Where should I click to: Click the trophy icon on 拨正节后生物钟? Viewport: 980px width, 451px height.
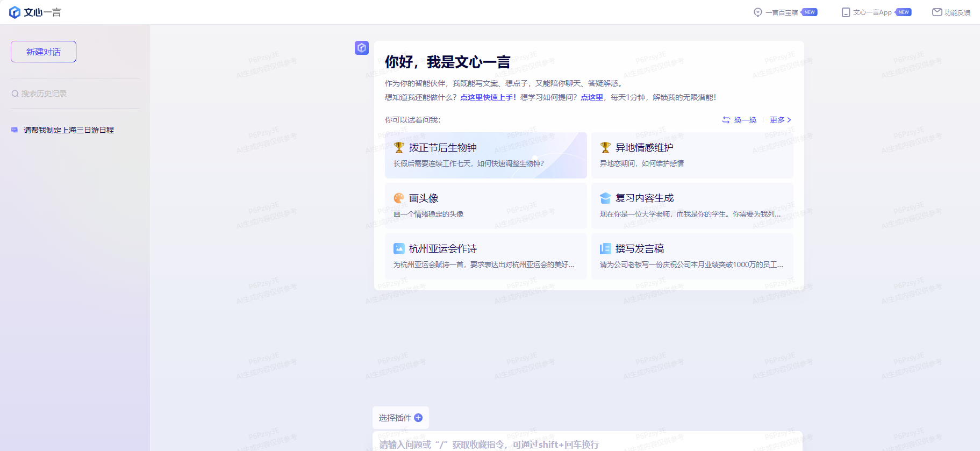[x=399, y=147]
